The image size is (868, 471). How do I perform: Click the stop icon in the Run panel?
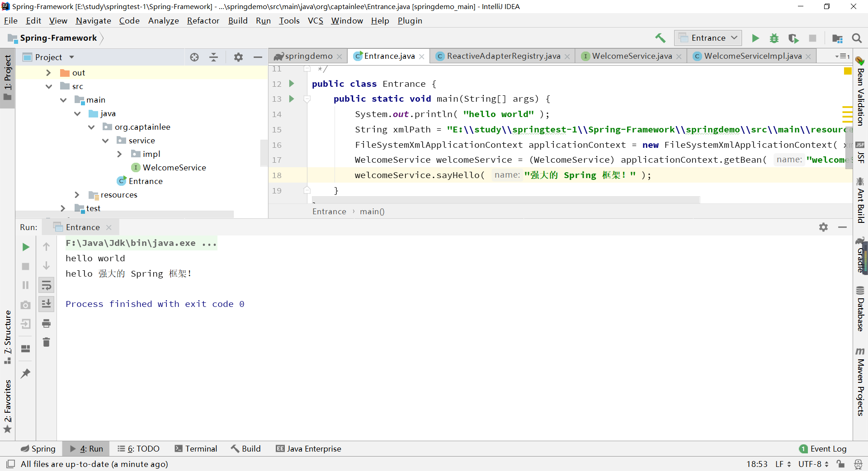26,266
